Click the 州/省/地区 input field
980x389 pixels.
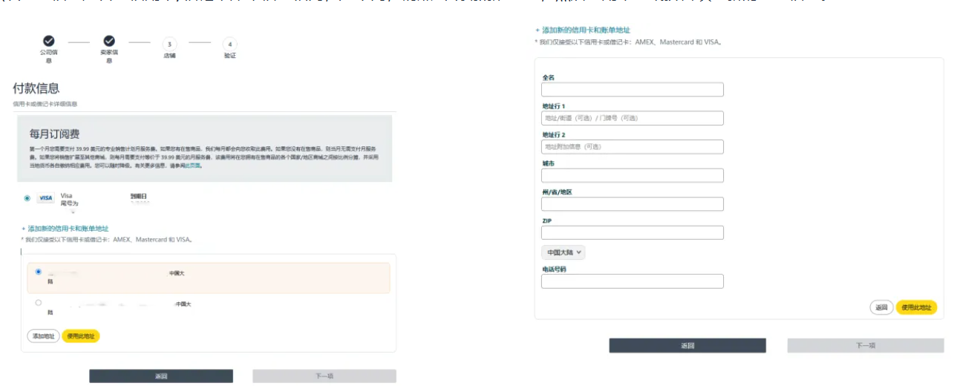632,204
